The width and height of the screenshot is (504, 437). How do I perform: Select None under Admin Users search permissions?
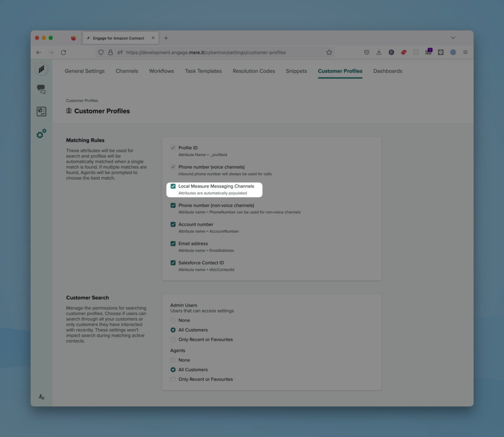173,320
